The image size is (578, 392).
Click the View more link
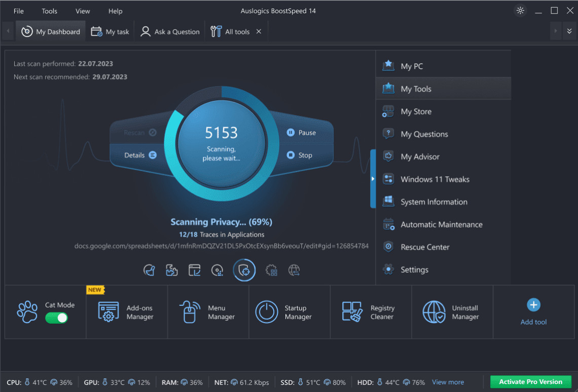448,382
